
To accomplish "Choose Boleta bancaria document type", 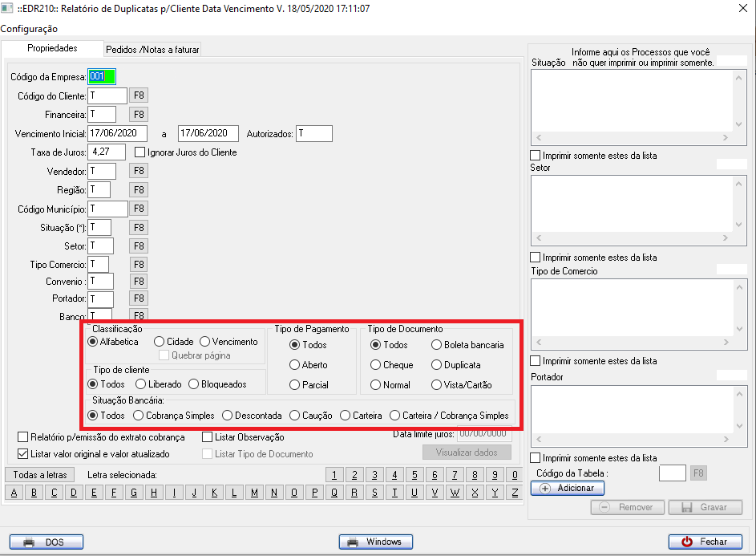I will pyautogui.click(x=437, y=345).
